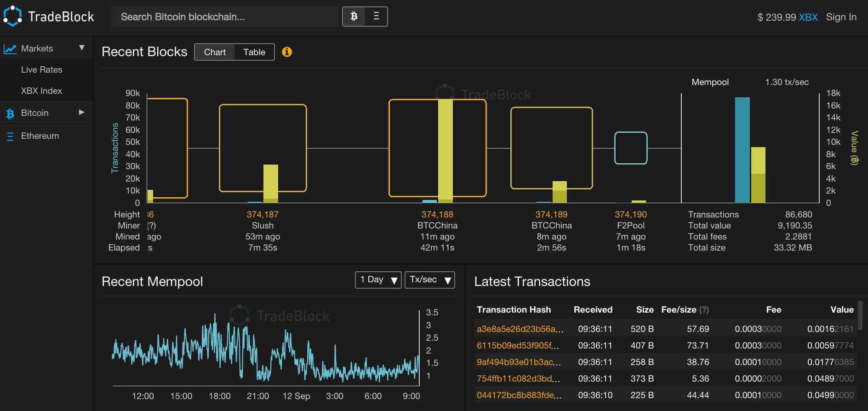Switch search to Bitcoin blockchain icon

(x=354, y=17)
